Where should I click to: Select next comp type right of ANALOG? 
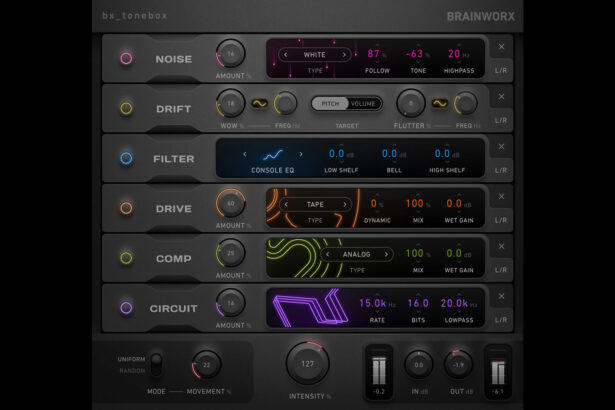click(x=386, y=254)
